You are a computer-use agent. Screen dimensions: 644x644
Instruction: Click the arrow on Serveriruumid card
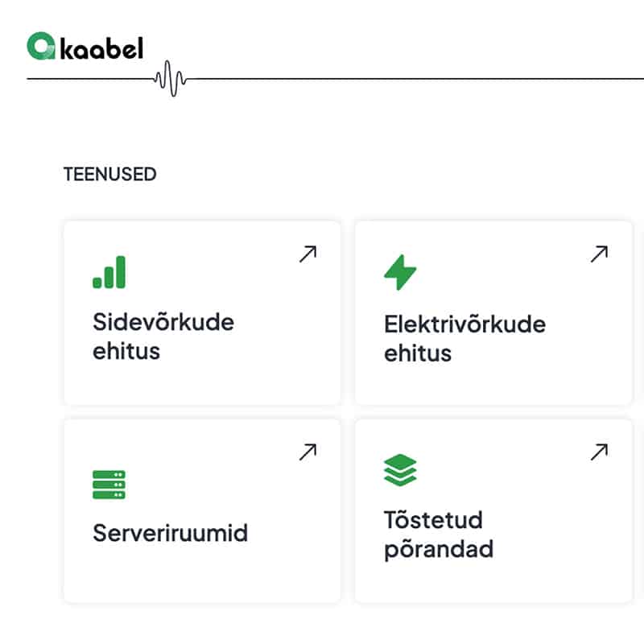click(x=308, y=452)
